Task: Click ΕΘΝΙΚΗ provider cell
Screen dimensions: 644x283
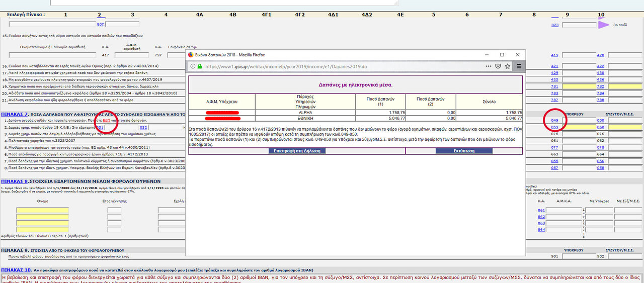Action: click(x=305, y=118)
